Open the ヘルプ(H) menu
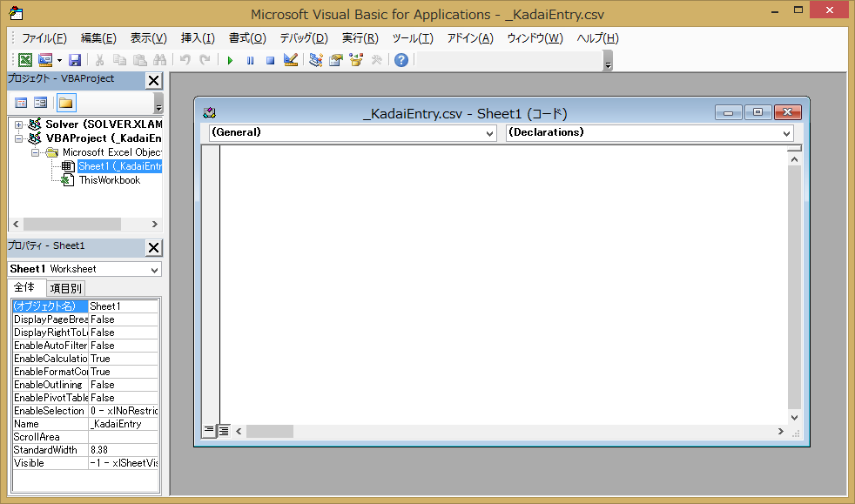Screen dimensions: 855x504 (x=597, y=38)
